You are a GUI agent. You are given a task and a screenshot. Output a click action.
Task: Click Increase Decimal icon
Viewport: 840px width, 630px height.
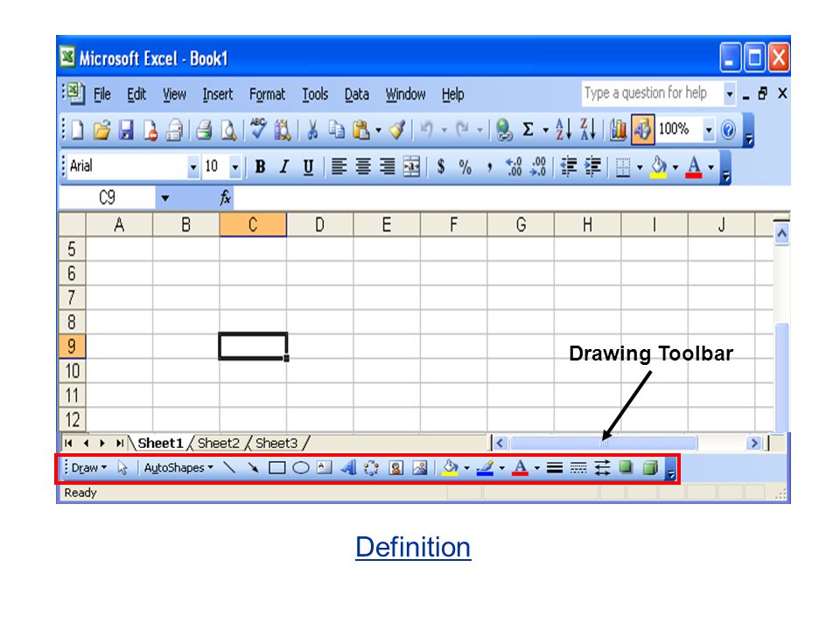(514, 166)
